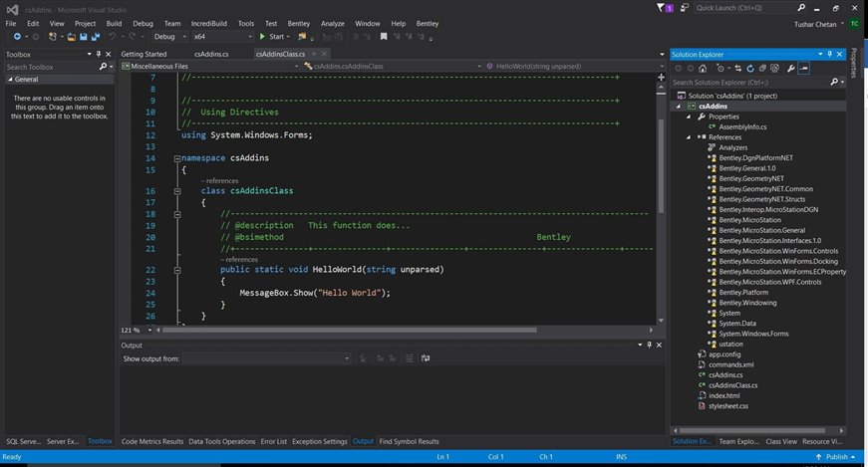The width and height of the screenshot is (868, 467).
Task: Click the Save All toolbar icon
Action: tap(96, 37)
